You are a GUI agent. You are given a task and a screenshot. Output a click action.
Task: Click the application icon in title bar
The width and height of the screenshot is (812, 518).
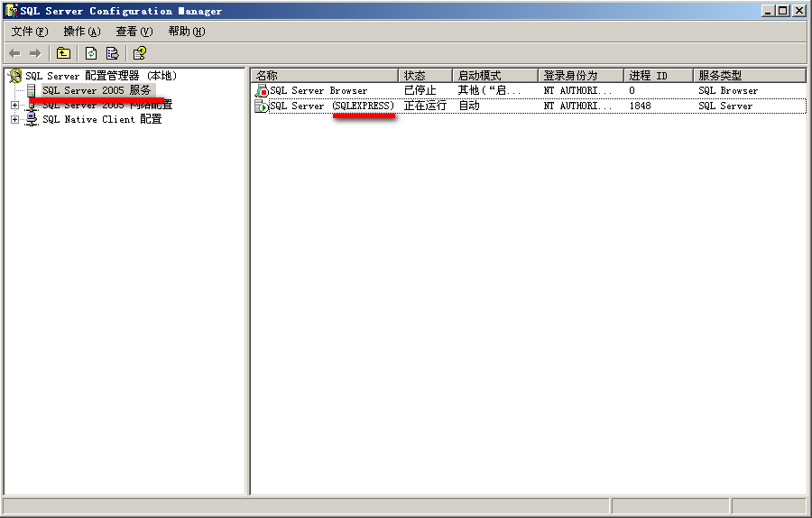coord(12,11)
